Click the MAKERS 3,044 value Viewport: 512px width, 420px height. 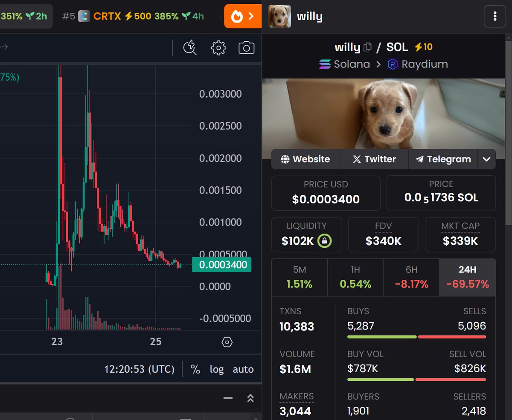(x=295, y=411)
